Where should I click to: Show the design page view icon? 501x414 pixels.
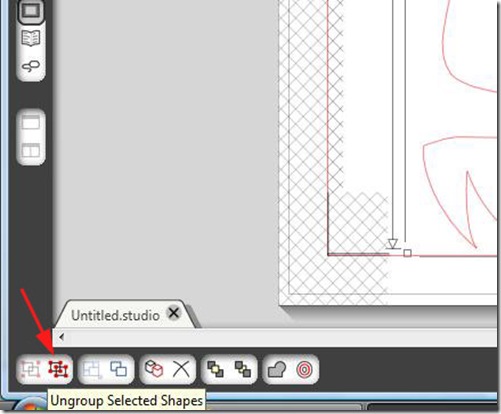coord(31,11)
